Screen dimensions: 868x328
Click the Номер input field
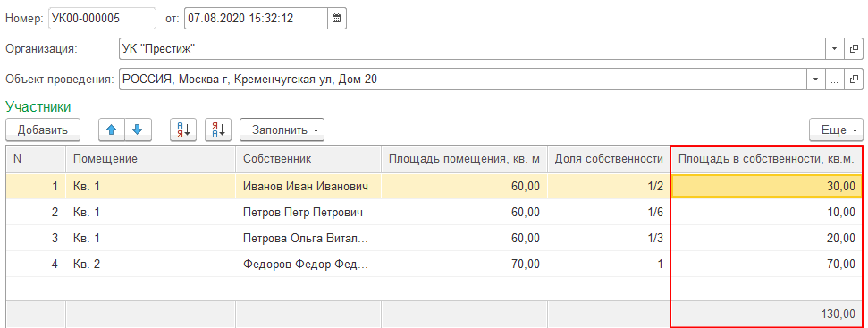click(103, 18)
